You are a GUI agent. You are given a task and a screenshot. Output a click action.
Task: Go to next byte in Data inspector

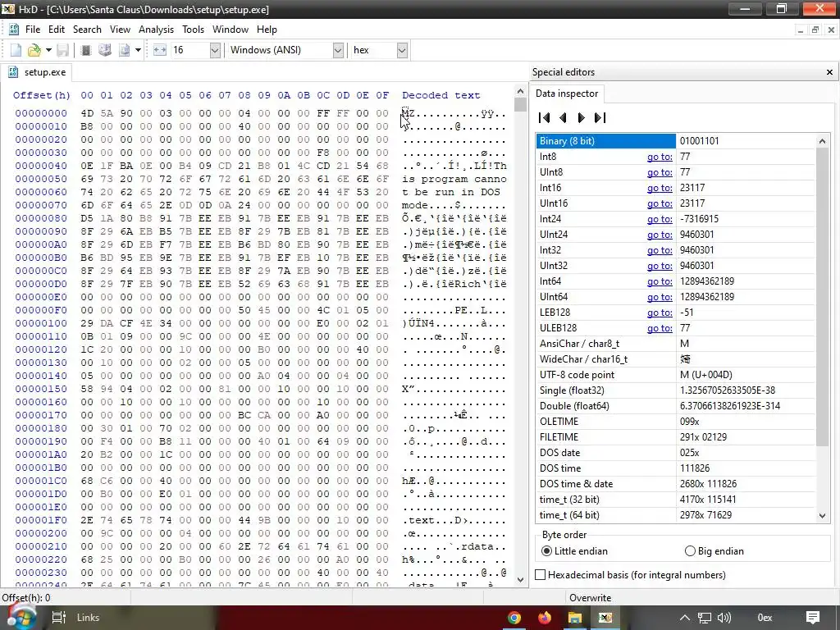582,118
